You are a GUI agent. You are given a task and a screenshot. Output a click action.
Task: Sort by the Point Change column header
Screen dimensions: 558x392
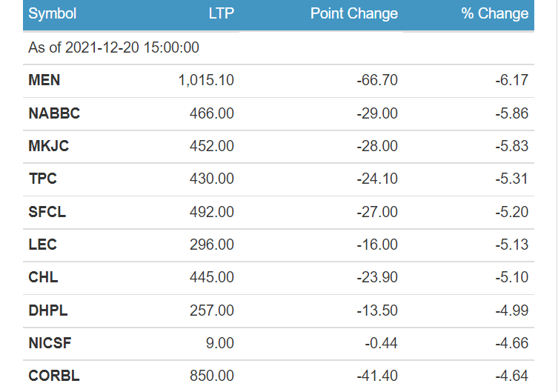point(354,13)
